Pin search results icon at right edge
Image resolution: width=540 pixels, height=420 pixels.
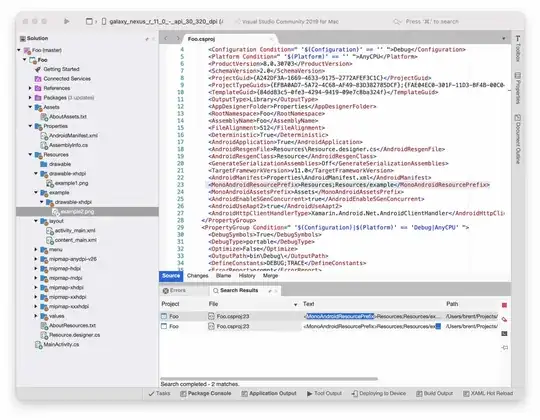coord(504,348)
